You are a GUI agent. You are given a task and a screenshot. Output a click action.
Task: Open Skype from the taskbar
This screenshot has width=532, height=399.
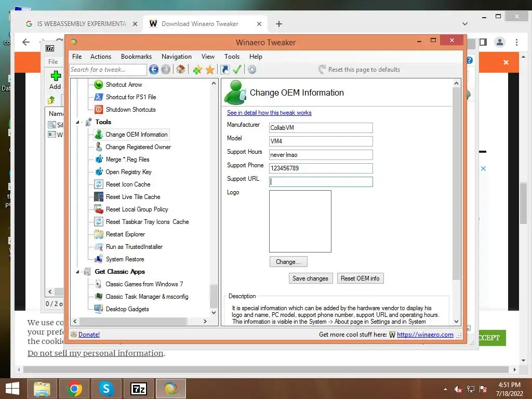click(106, 389)
